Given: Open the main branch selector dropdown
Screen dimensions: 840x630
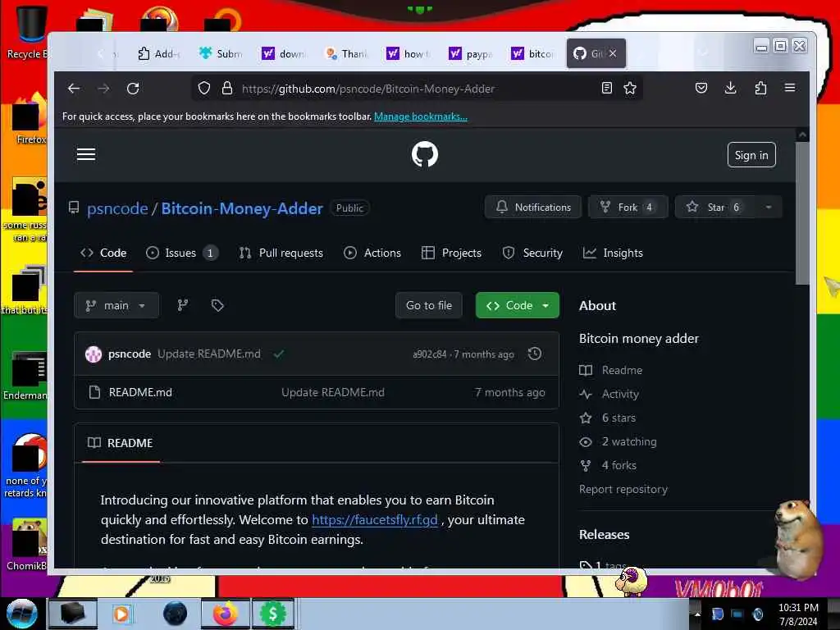Looking at the screenshot, I should tap(116, 305).
